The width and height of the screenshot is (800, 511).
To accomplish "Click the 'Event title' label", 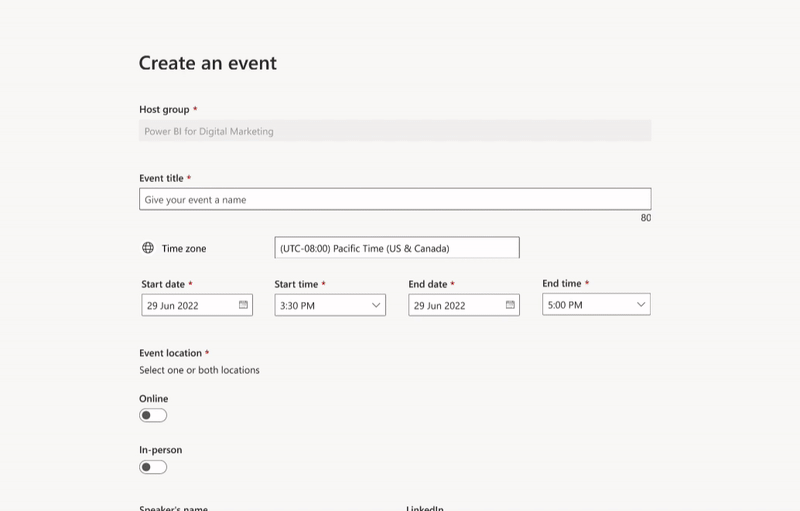I will click(161, 178).
